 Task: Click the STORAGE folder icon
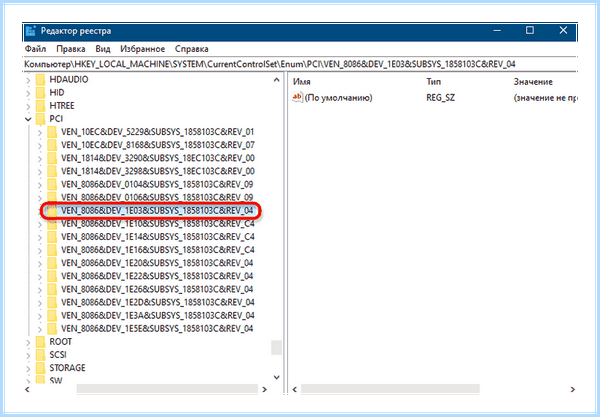tap(40, 368)
